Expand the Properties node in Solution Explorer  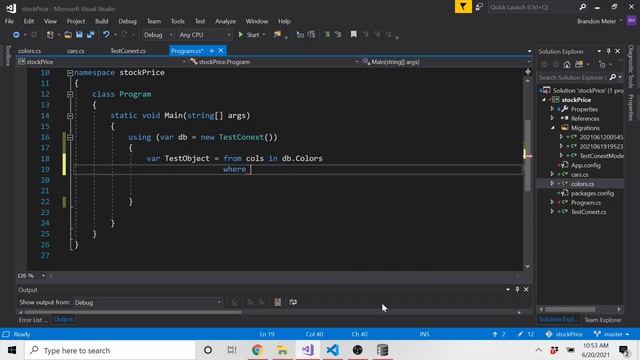(x=552, y=109)
